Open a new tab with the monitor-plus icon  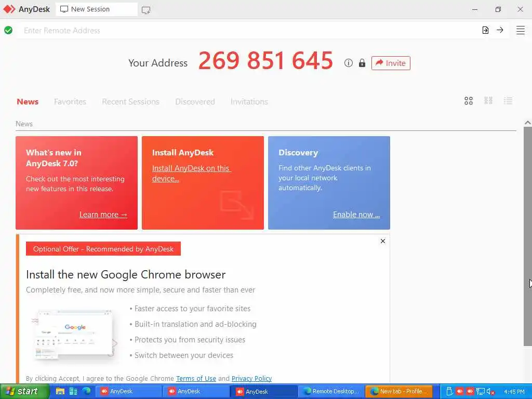[146, 10]
